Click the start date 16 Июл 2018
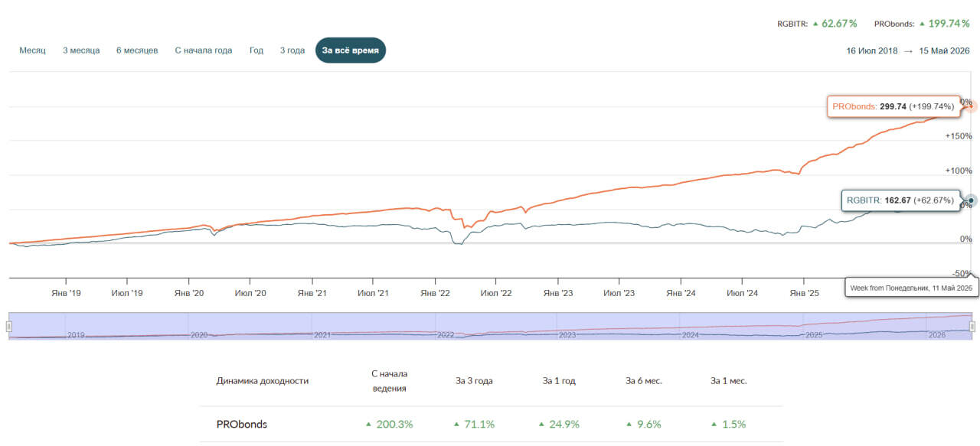The image size is (980, 446). (872, 50)
